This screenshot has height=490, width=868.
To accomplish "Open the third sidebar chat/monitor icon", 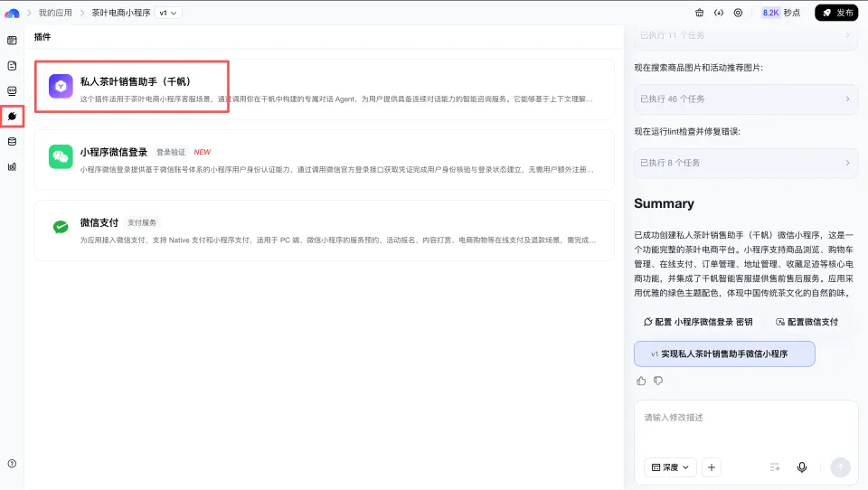I will 12,90.
